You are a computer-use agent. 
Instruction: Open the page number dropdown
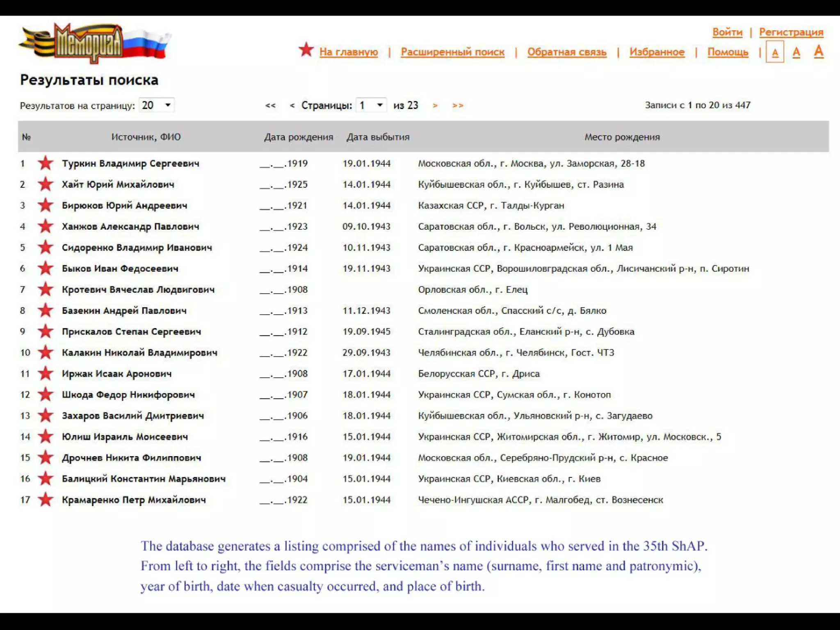[x=372, y=105]
